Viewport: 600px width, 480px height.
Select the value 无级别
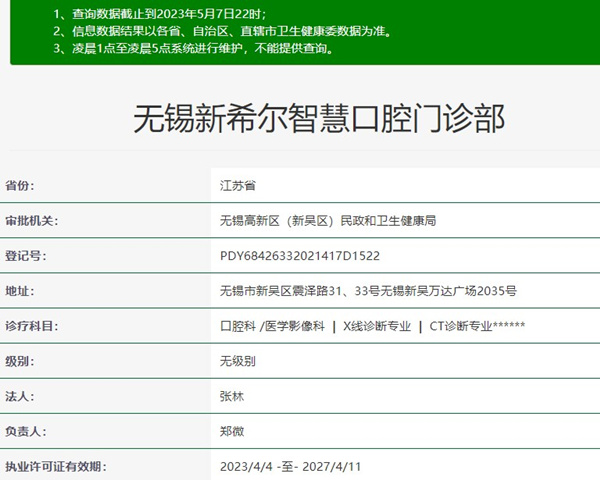coord(238,361)
